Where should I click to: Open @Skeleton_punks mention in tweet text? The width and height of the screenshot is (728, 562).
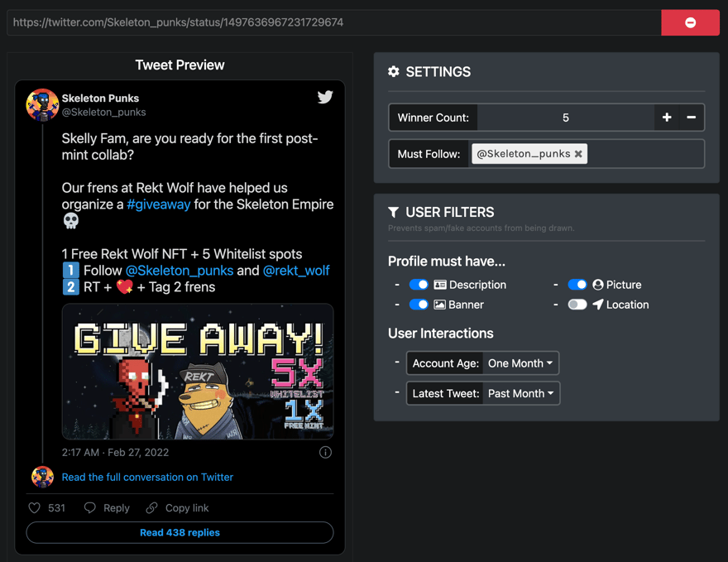180,271
